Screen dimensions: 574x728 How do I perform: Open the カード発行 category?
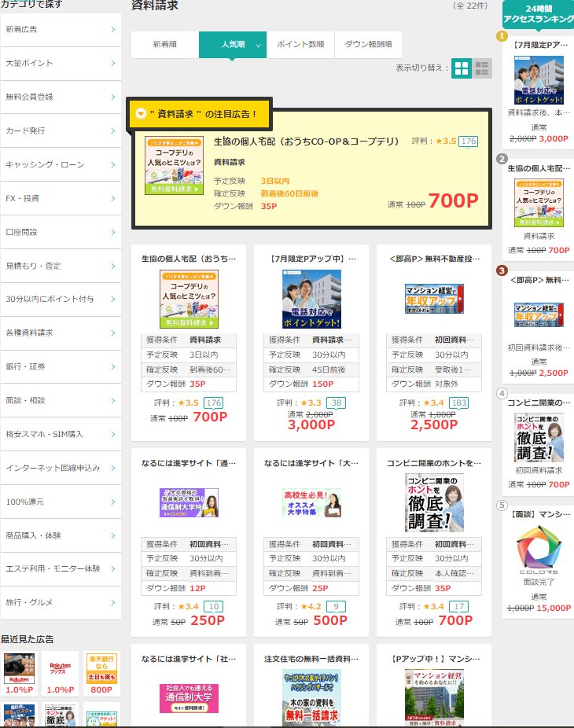61,131
